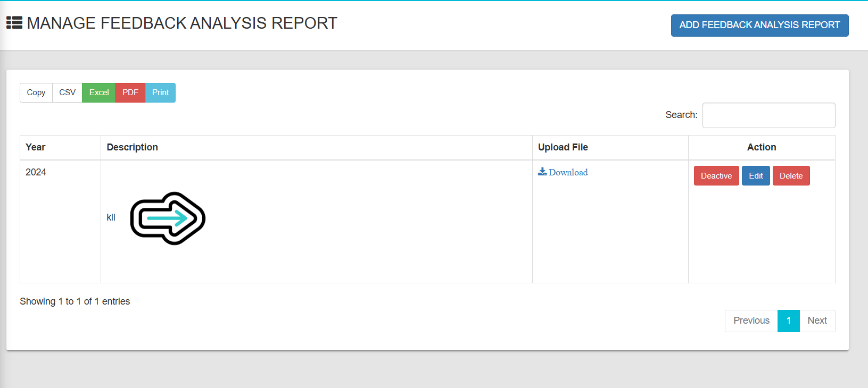The height and width of the screenshot is (388, 868).
Task: Go to the Next page
Action: pos(817,320)
